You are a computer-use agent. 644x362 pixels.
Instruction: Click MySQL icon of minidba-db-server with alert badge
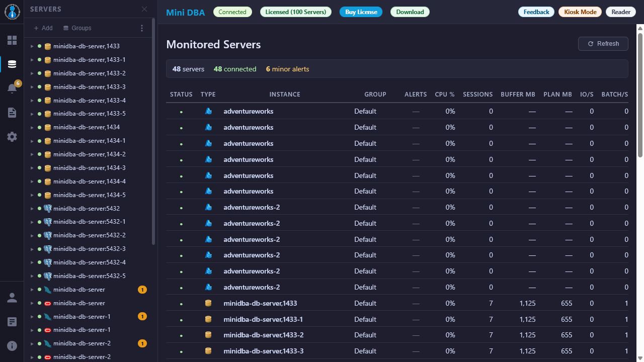coord(48,290)
